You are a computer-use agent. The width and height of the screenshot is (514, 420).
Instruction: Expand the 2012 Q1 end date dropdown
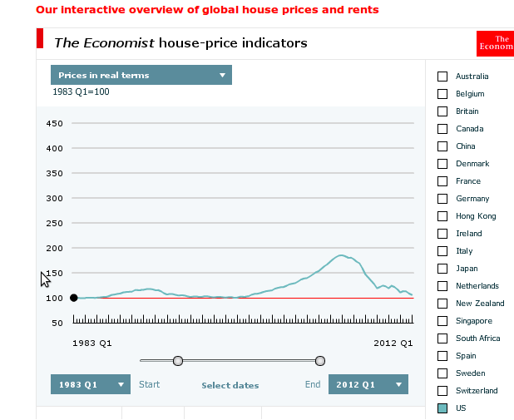point(368,384)
